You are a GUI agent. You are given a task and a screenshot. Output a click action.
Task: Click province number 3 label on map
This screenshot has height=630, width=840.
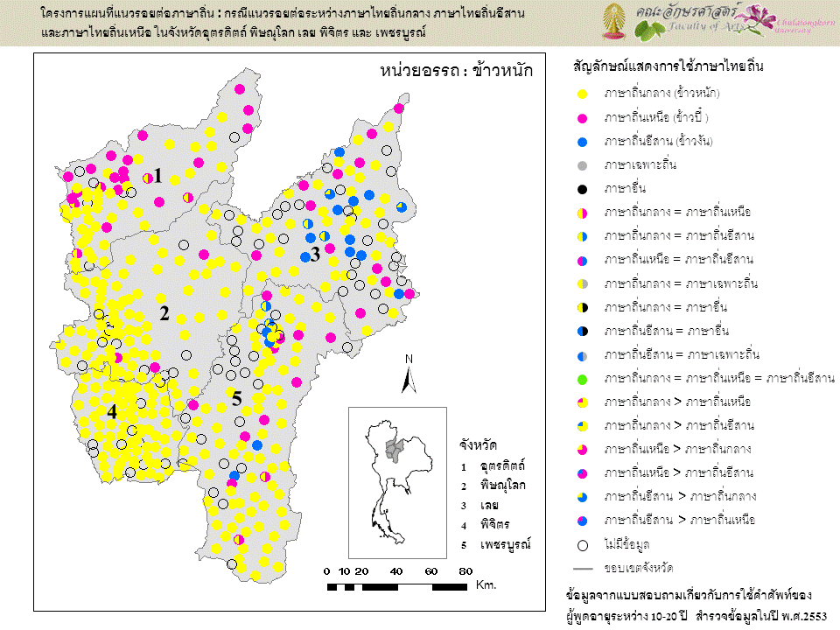pos(315,255)
